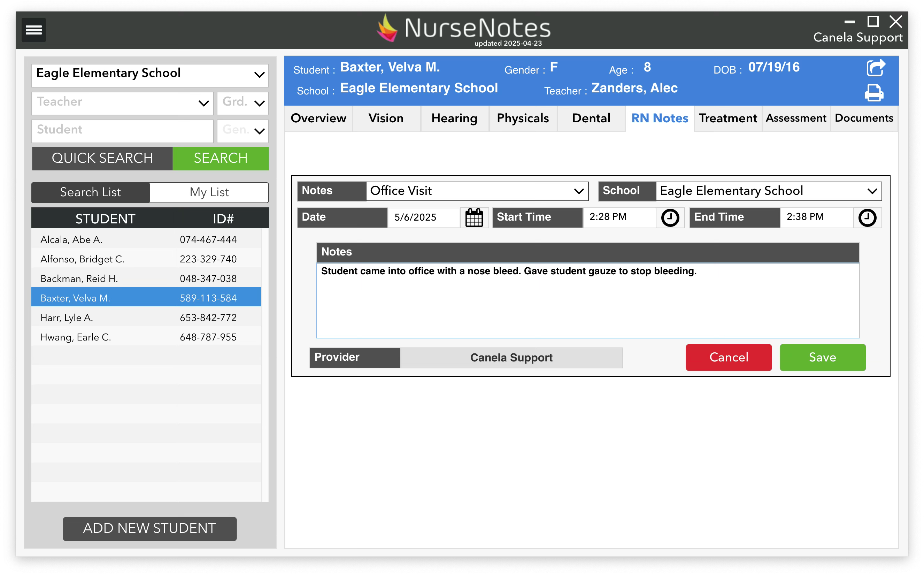Open the calendar date picker
This screenshot has height=574, width=924.
pyautogui.click(x=475, y=217)
